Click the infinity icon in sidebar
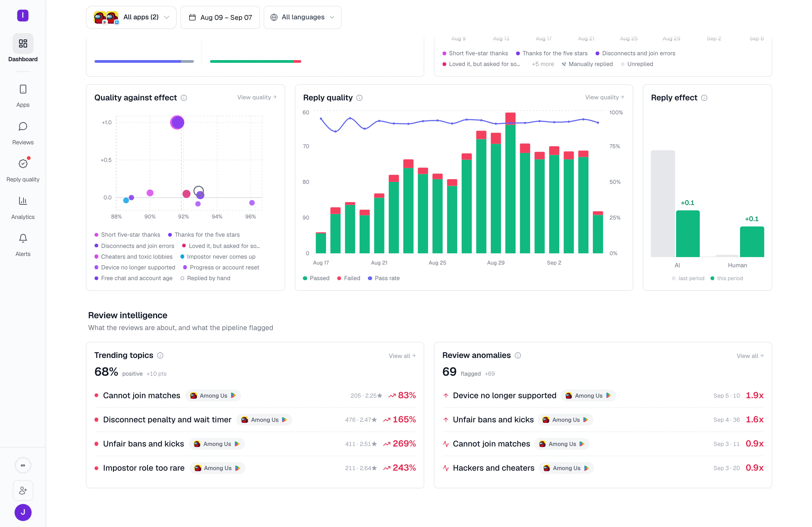 [x=23, y=465]
